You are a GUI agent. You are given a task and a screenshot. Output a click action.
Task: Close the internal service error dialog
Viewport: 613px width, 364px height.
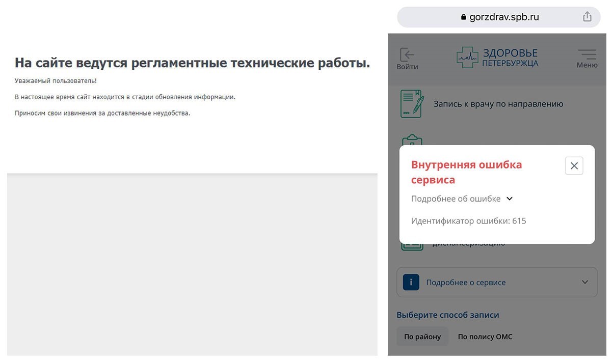click(x=574, y=165)
